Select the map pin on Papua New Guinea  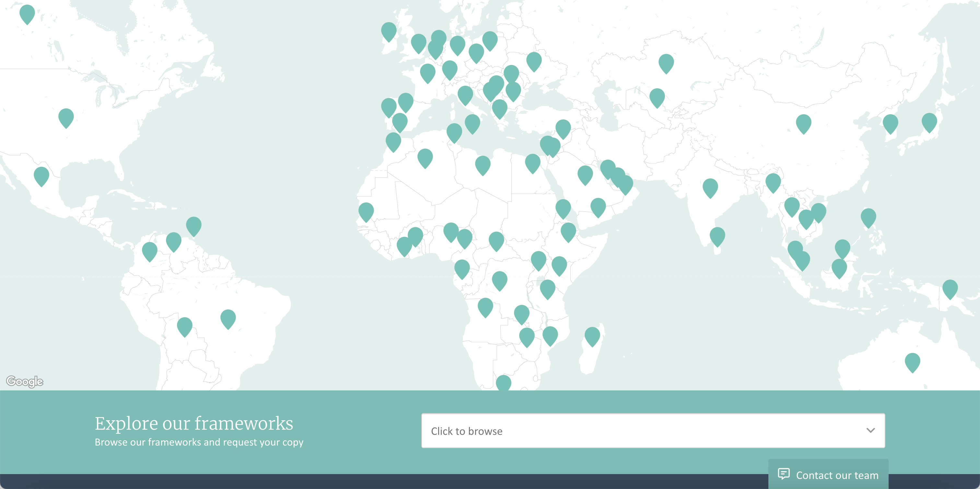(x=950, y=288)
